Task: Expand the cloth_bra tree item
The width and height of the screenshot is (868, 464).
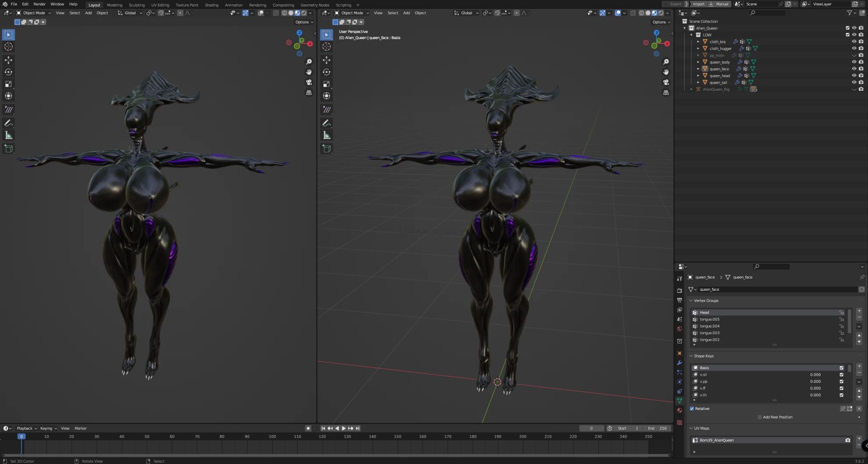Action: pos(698,42)
